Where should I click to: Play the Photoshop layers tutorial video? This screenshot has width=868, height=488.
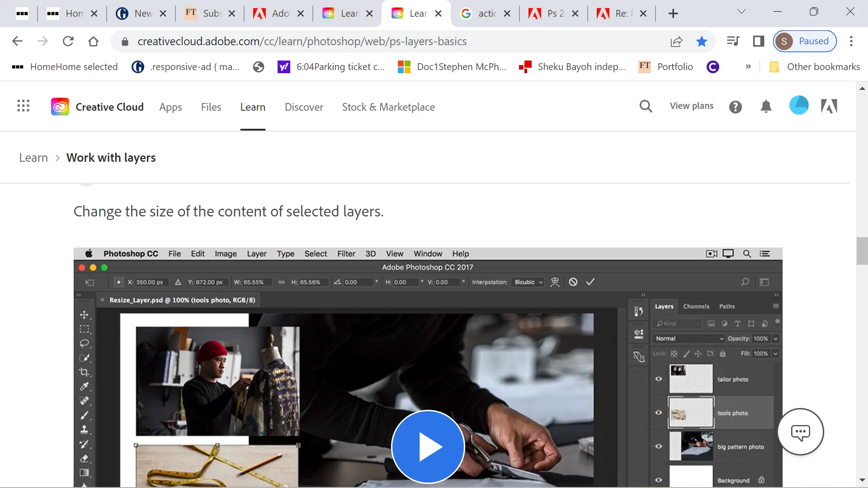428,446
